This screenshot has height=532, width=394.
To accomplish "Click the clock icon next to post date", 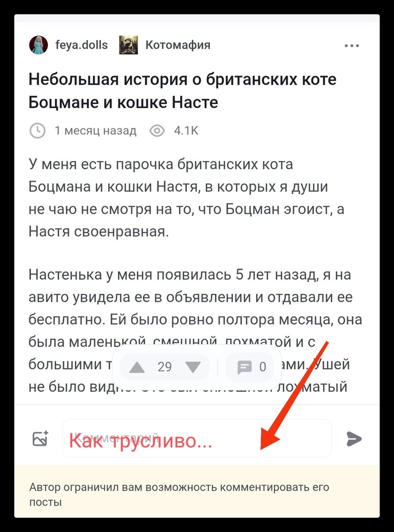I will [x=37, y=131].
